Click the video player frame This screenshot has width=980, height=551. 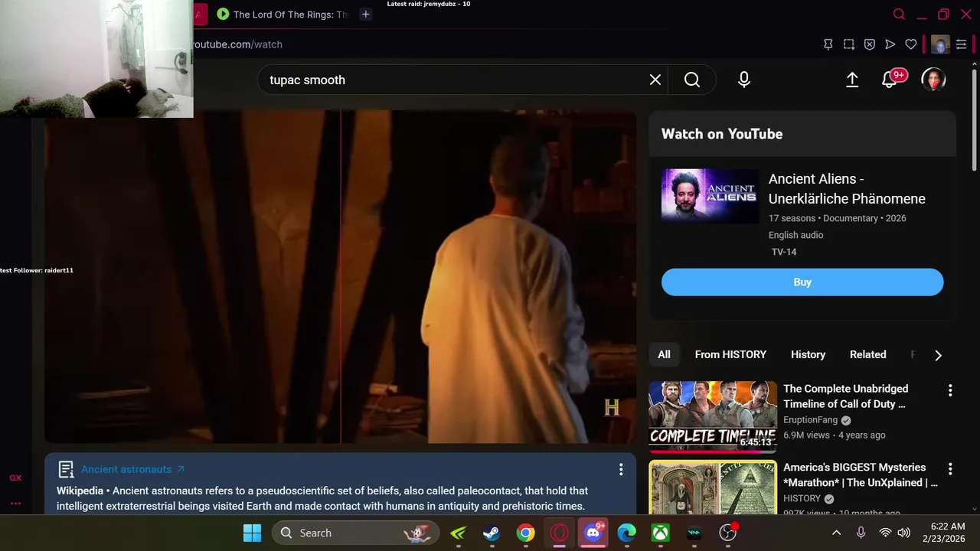[340, 276]
